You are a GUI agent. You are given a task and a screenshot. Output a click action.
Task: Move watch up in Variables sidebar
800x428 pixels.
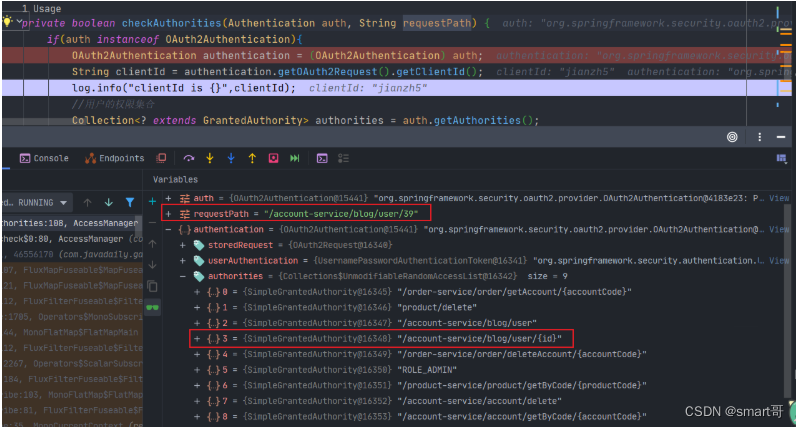tap(152, 244)
